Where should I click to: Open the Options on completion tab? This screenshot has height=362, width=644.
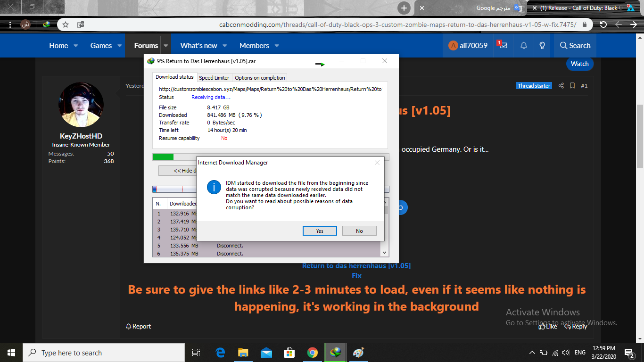[260, 78]
